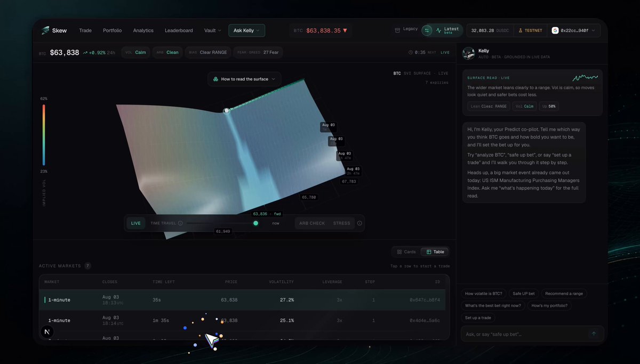640x364 pixels.
Task: Switch market list to Cards view
Action: pos(406,252)
